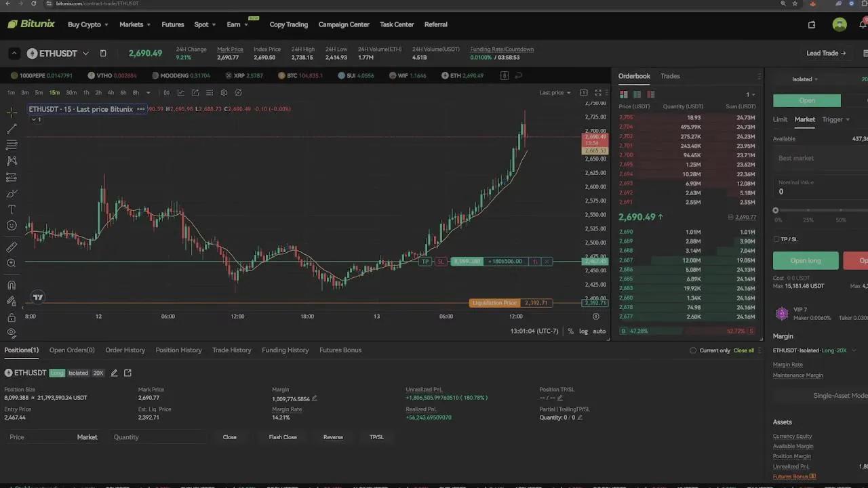Select the ruler measure tool
Image resolution: width=868 pixels, height=488 pixels.
click(x=12, y=247)
